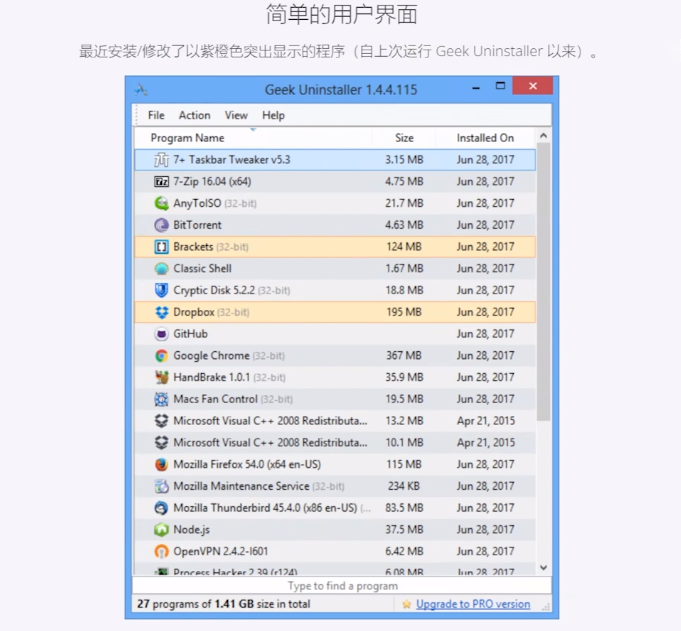Click the Geek Uninstaller title bar icon
Screen dimensions: 681x631
click(x=141, y=90)
